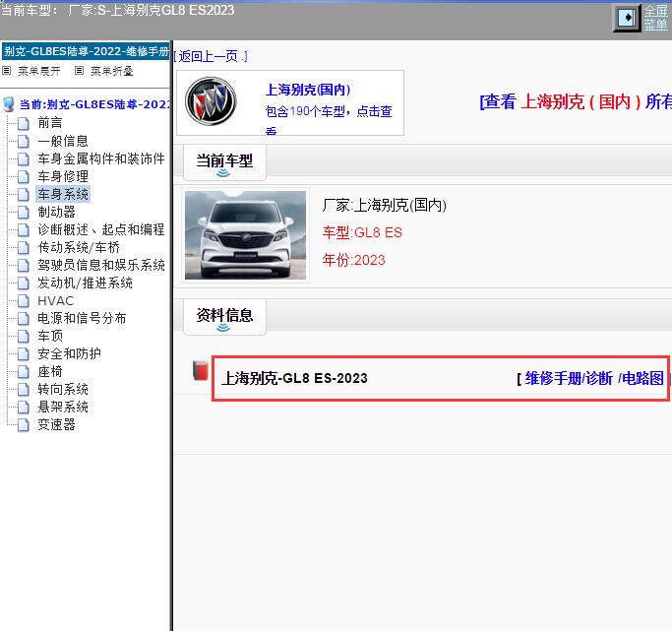Screen dimensions: 672x631
Task: Click page icon beside 前言
Action: (24, 123)
